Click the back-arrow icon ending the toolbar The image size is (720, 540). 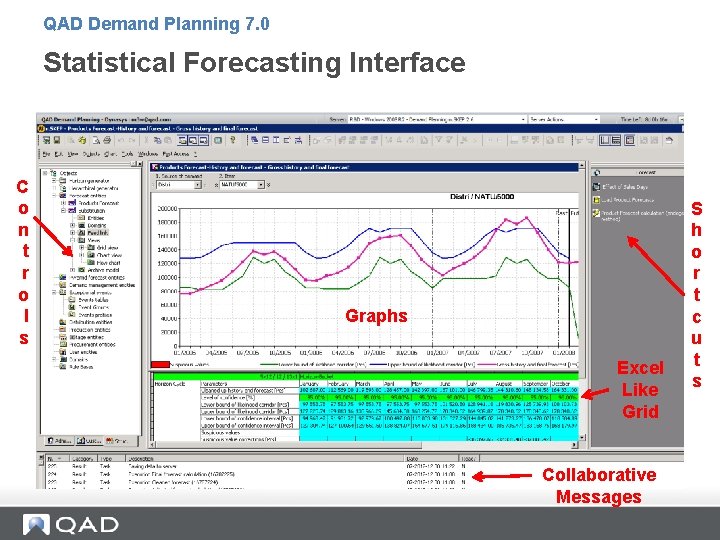[x=669, y=140]
